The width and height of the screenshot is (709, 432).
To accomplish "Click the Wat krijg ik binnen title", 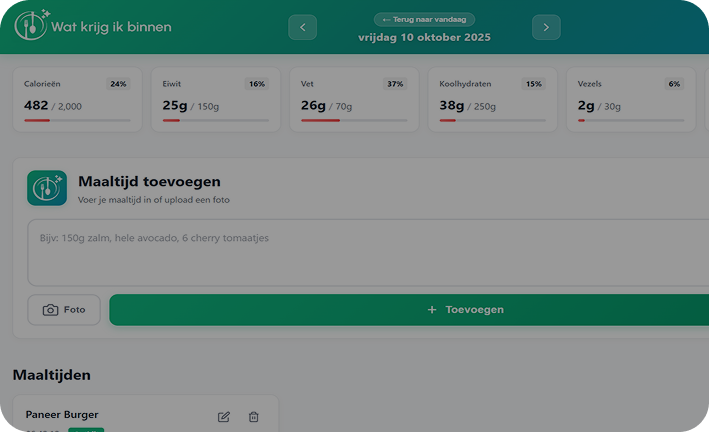I will pos(111,27).
